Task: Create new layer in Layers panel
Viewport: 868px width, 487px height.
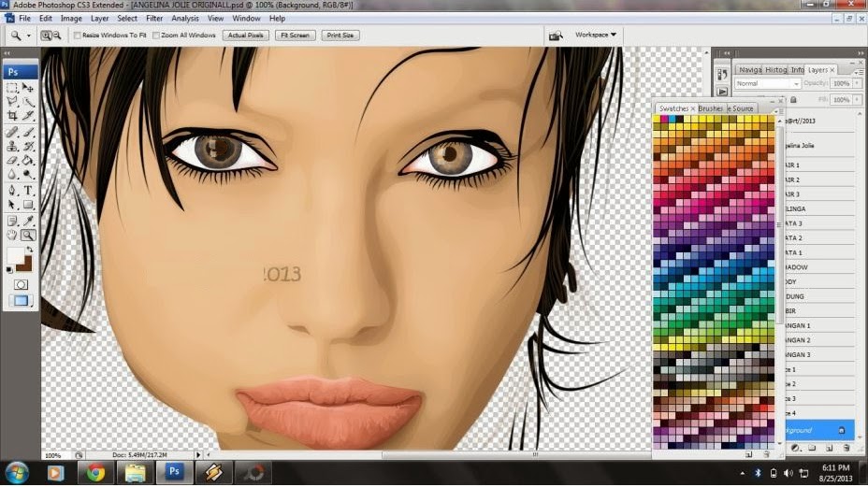Action: click(830, 448)
